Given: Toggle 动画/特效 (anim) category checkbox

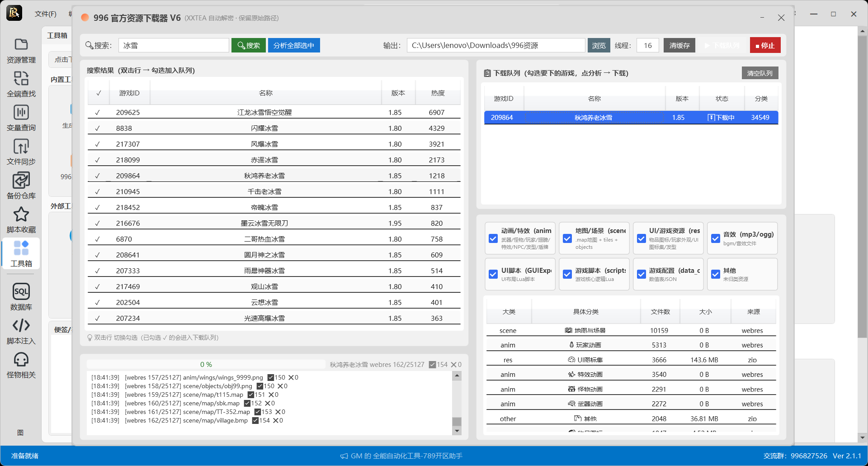Looking at the screenshot, I should 493,238.
